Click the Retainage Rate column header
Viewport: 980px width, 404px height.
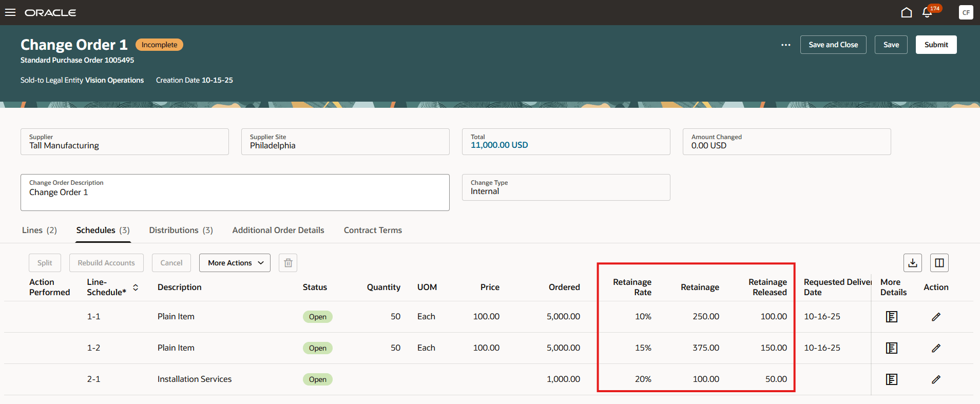click(x=632, y=287)
